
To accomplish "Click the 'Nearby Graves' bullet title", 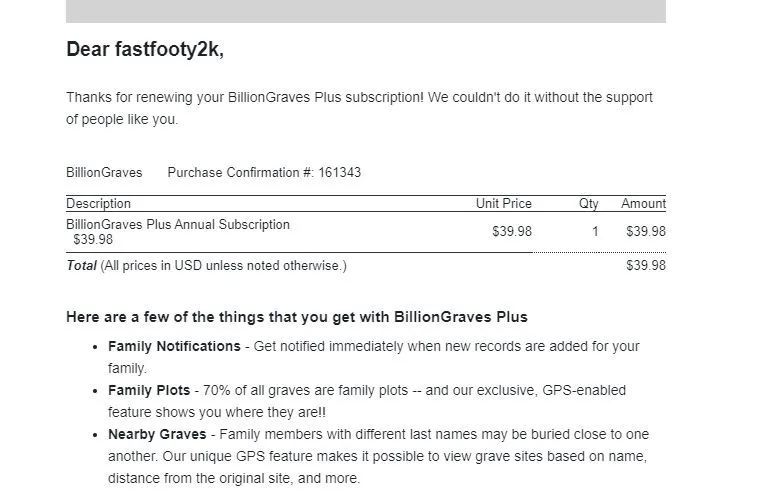I will click(157, 434).
